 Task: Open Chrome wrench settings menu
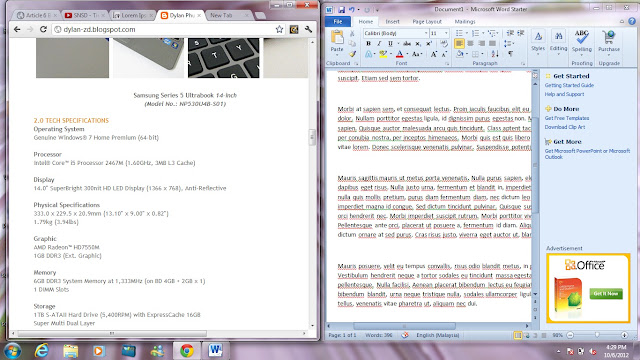pyautogui.click(x=309, y=29)
